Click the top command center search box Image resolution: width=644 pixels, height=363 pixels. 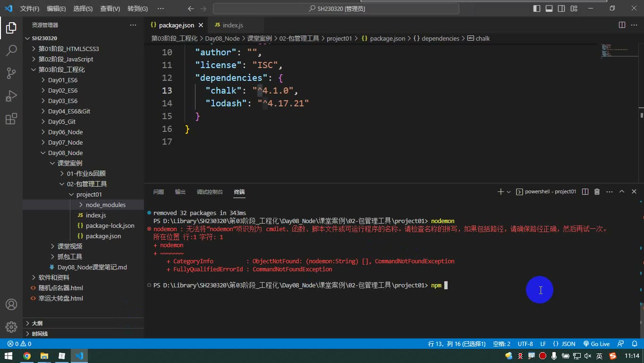[x=336, y=9]
